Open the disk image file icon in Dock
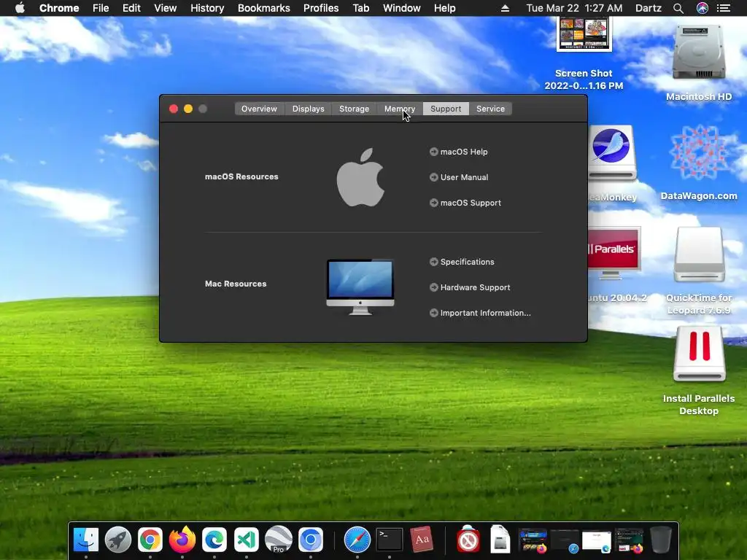747x560 pixels. point(500,539)
